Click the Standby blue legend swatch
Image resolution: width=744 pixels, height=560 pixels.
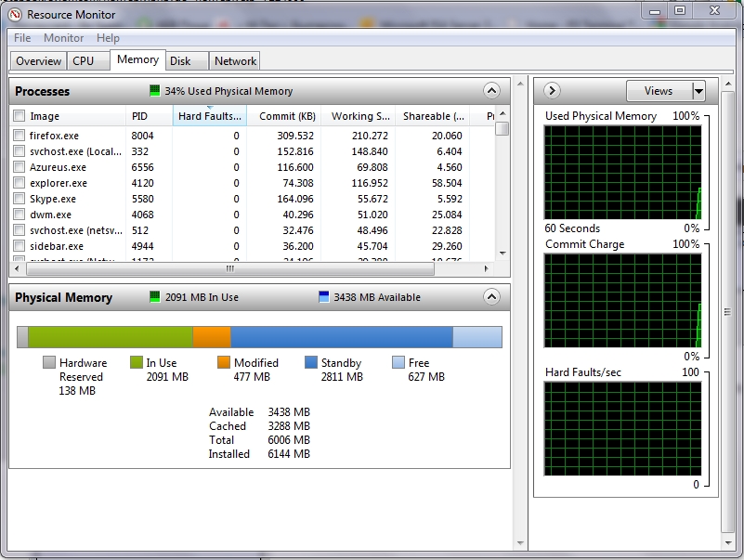coord(311,362)
